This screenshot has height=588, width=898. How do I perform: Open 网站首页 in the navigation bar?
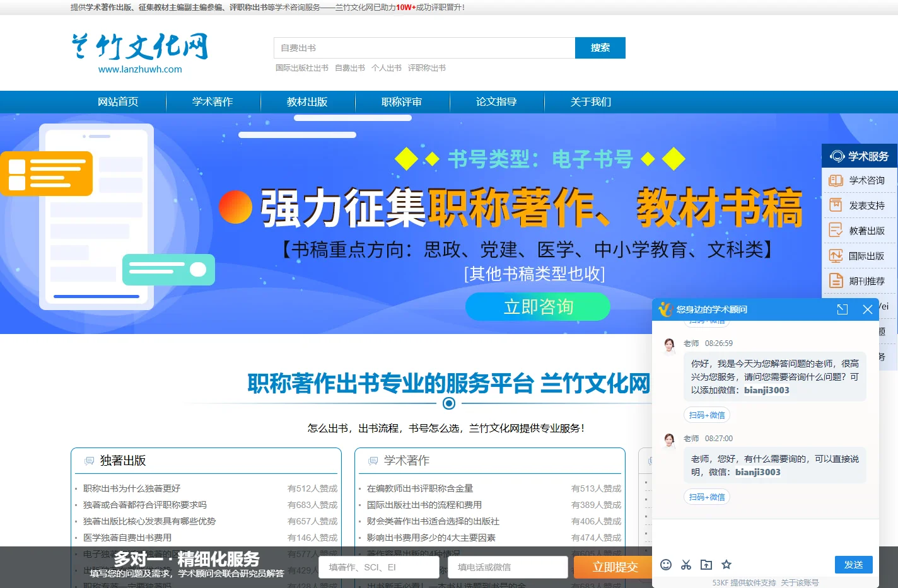coord(118,102)
